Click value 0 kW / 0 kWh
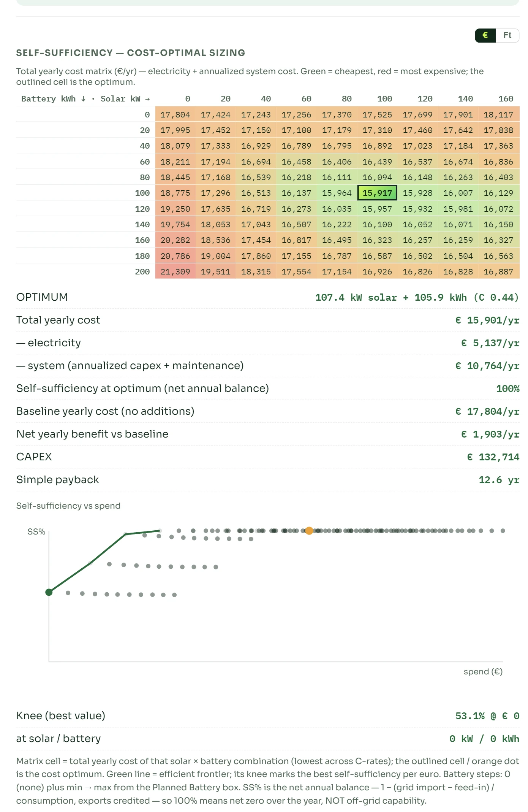 [484, 739]
